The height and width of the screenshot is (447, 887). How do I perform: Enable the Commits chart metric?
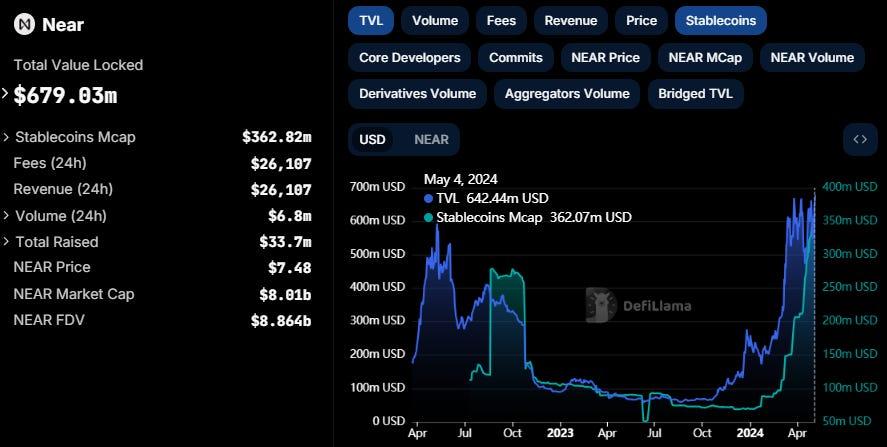tap(516, 58)
